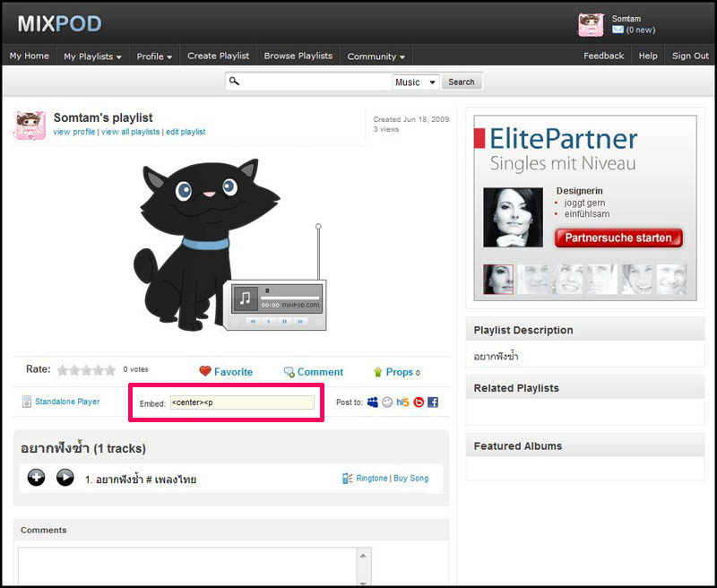The image size is (717, 588).
Task: Click the red heart Favorite icon
Action: point(205,371)
